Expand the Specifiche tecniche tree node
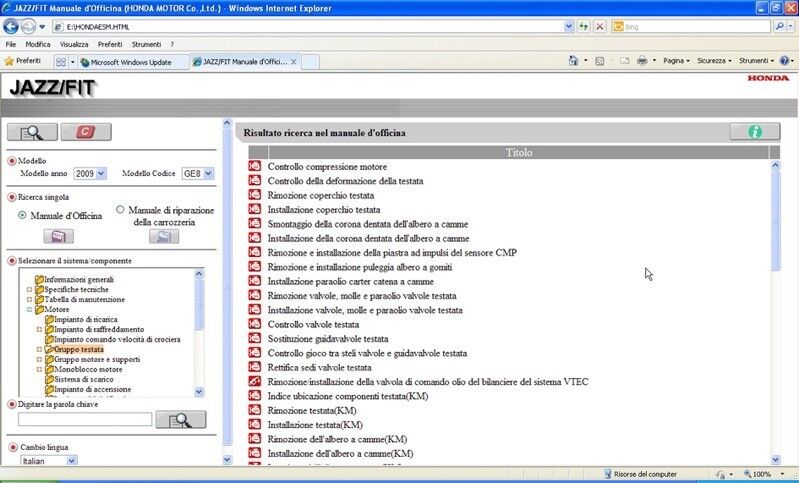The height and width of the screenshot is (483, 799). tap(29, 289)
